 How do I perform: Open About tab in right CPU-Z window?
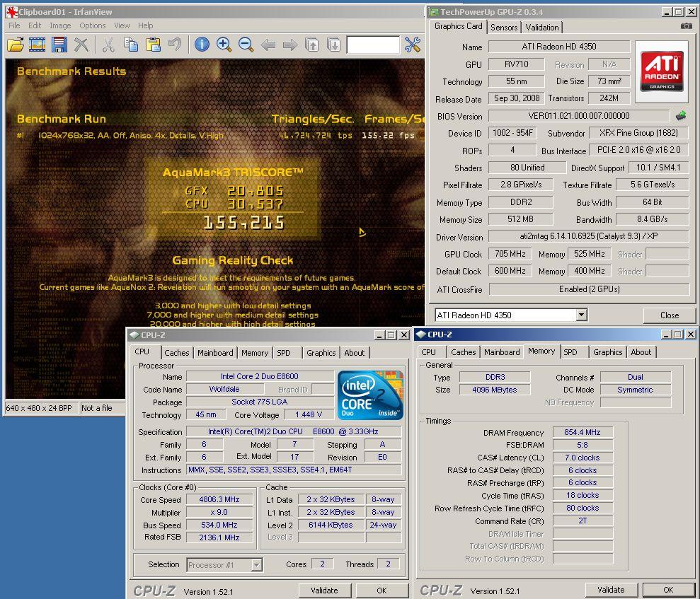pyautogui.click(x=641, y=352)
